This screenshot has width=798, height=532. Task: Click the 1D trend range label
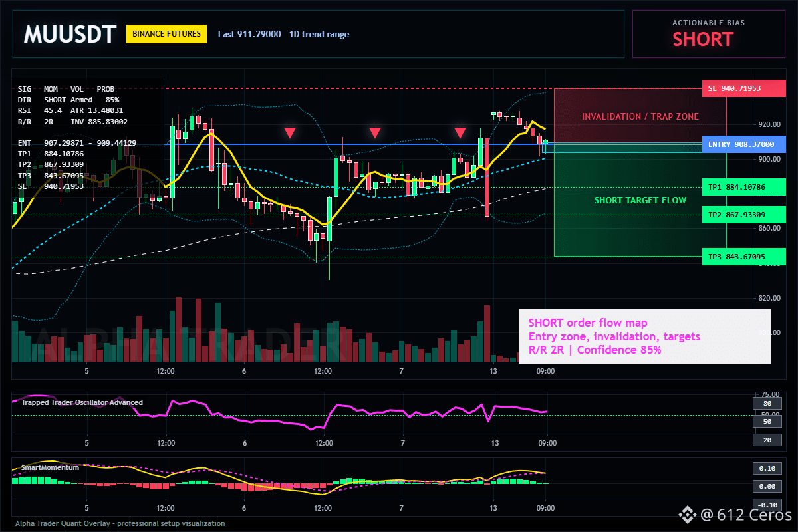319,34
